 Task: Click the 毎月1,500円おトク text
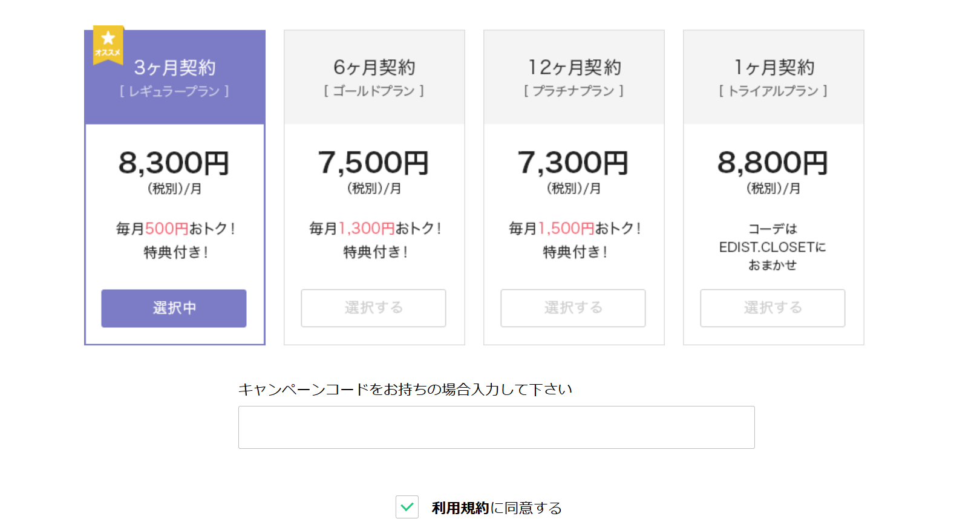click(575, 229)
